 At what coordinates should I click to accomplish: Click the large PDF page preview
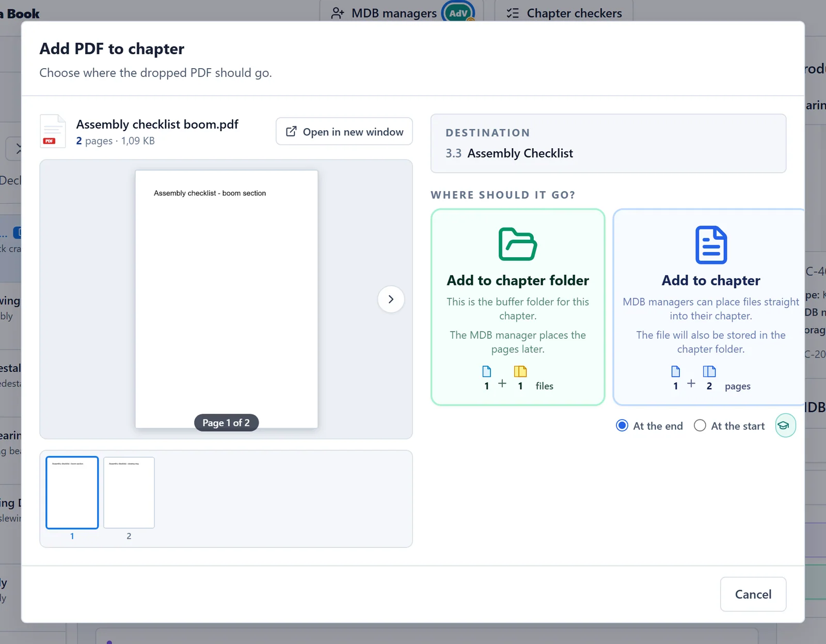tap(227, 299)
